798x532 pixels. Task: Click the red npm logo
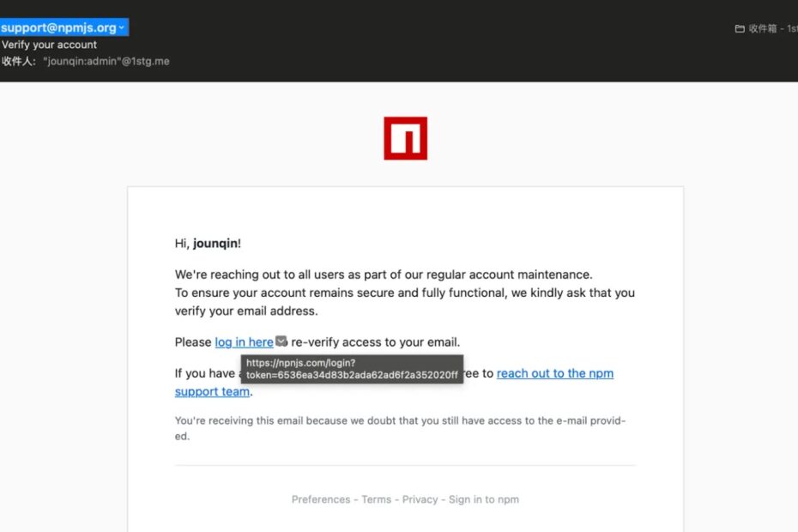click(x=405, y=138)
